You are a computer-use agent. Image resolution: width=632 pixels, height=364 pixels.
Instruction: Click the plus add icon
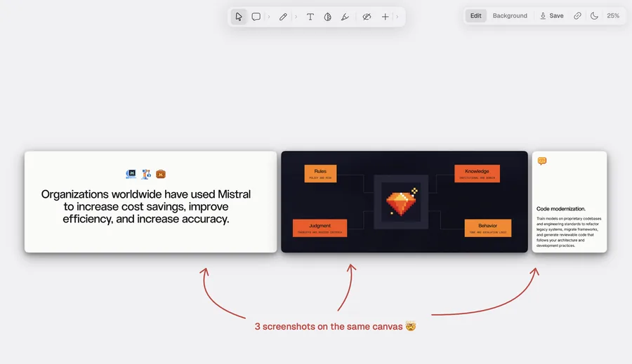click(385, 17)
